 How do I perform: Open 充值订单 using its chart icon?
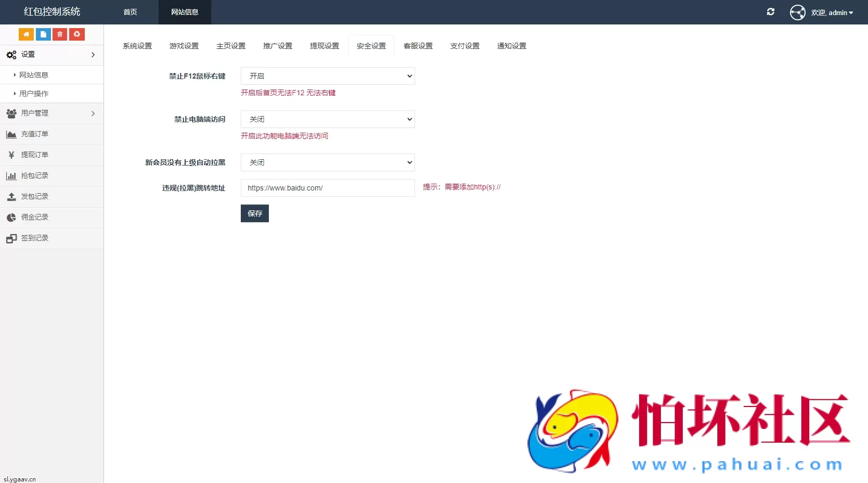pyautogui.click(x=11, y=134)
